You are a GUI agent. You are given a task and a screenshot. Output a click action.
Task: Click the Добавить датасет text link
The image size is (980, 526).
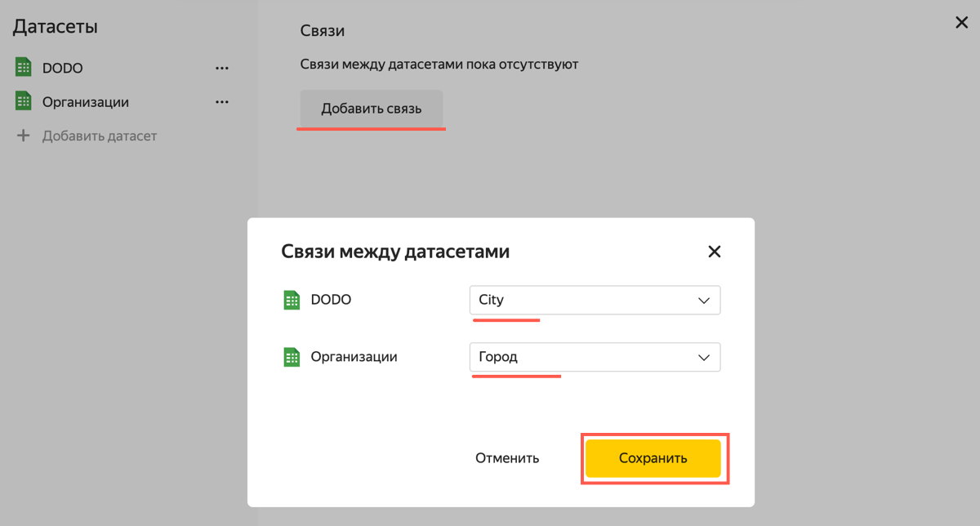pos(100,136)
